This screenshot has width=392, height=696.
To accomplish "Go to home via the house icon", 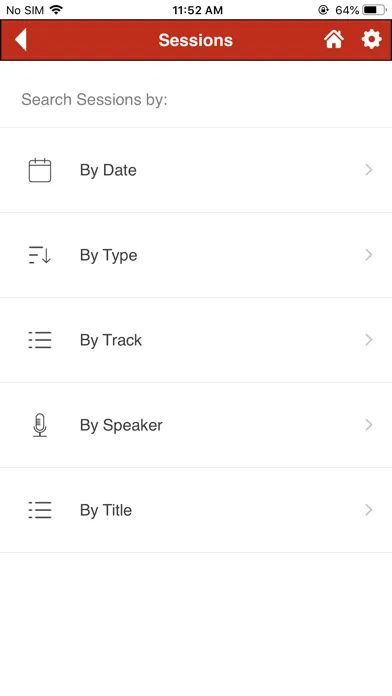I will point(333,40).
